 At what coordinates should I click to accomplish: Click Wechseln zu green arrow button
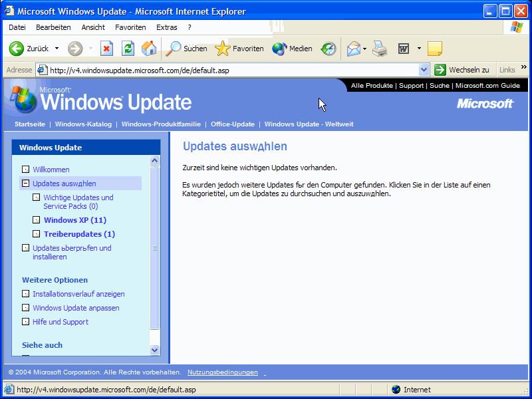(x=440, y=70)
